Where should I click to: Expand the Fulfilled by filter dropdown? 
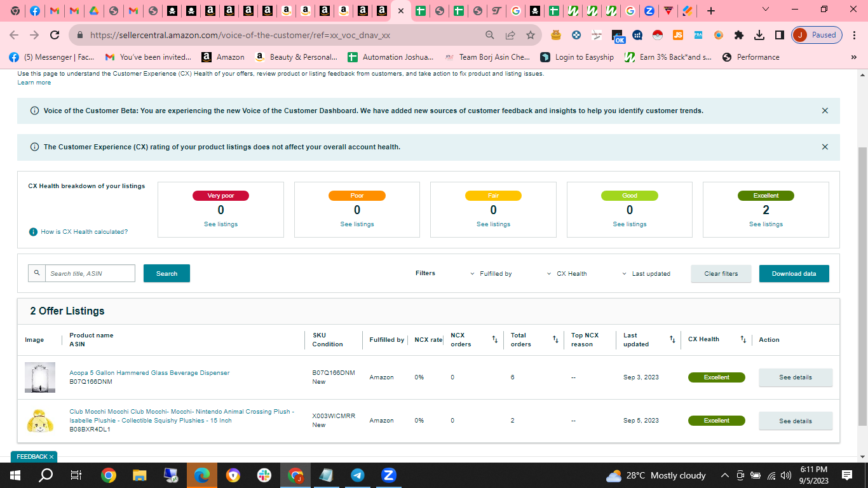tap(491, 274)
